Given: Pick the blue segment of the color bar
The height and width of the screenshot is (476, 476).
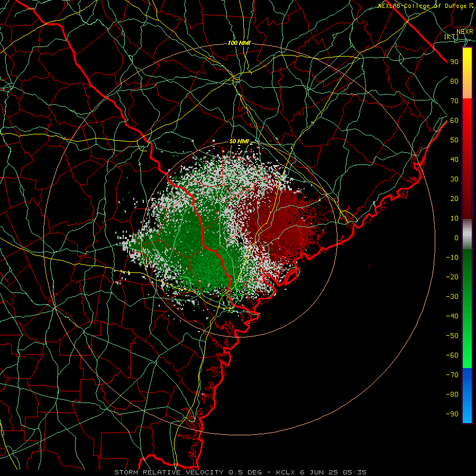Looking at the screenshot, I should 467,395.
